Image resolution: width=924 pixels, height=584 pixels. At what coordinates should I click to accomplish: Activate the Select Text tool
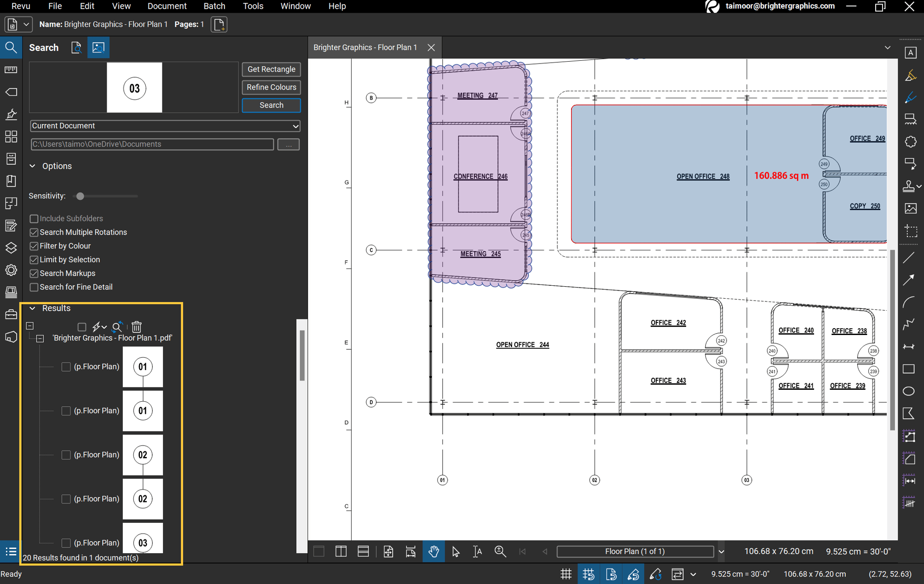click(x=477, y=551)
